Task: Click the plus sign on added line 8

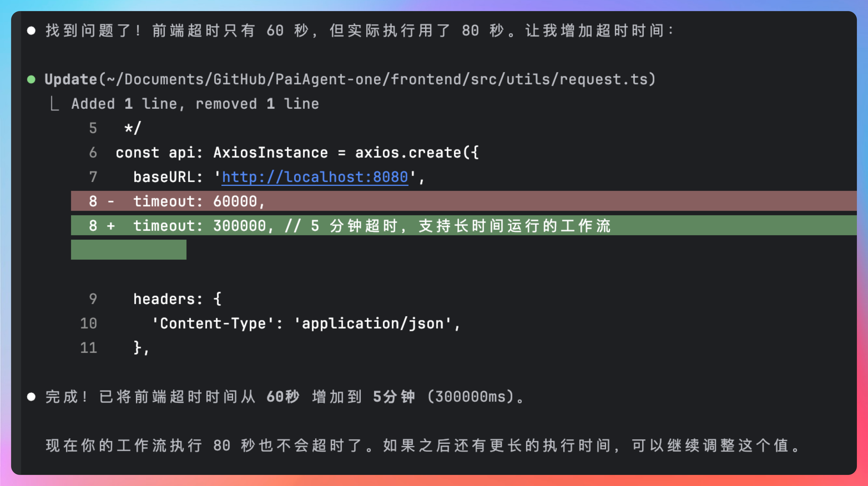Action: [111, 226]
